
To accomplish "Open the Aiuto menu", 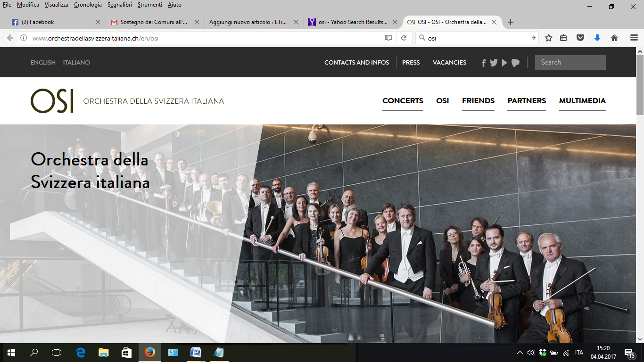I will (x=174, y=5).
